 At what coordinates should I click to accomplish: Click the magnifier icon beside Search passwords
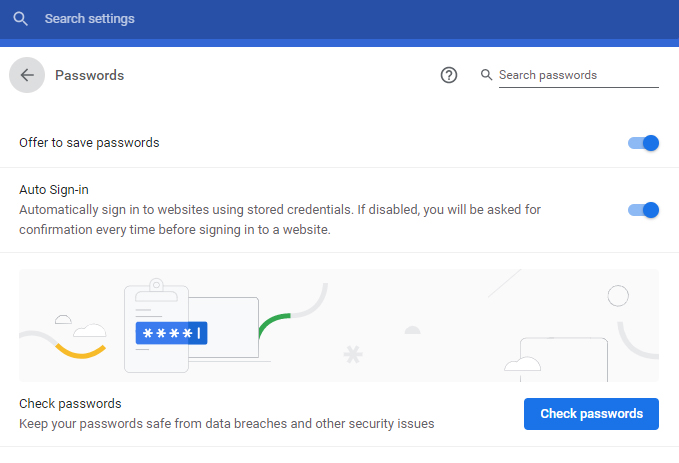pyautogui.click(x=486, y=75)
